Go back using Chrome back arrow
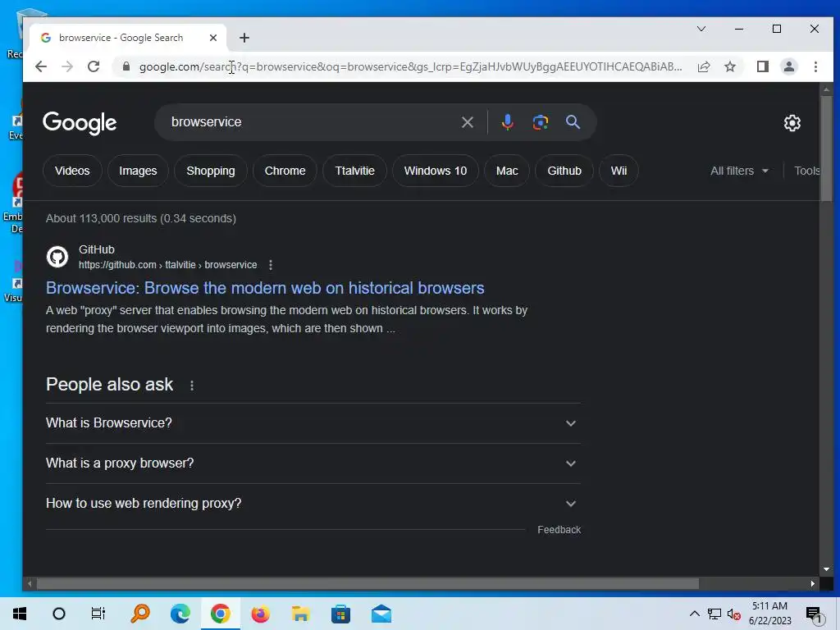The image size is (840, 630). pos(41,66)
